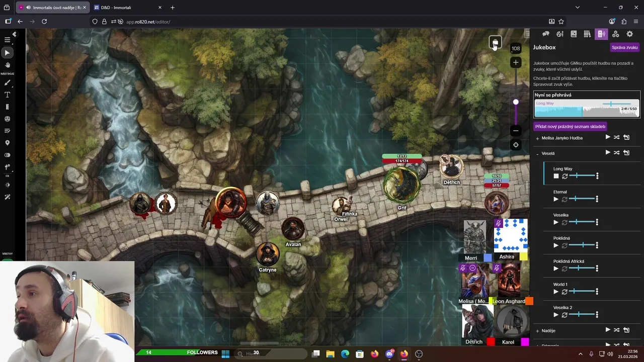Play the Veselá playlist

click(x=608, y=152)
